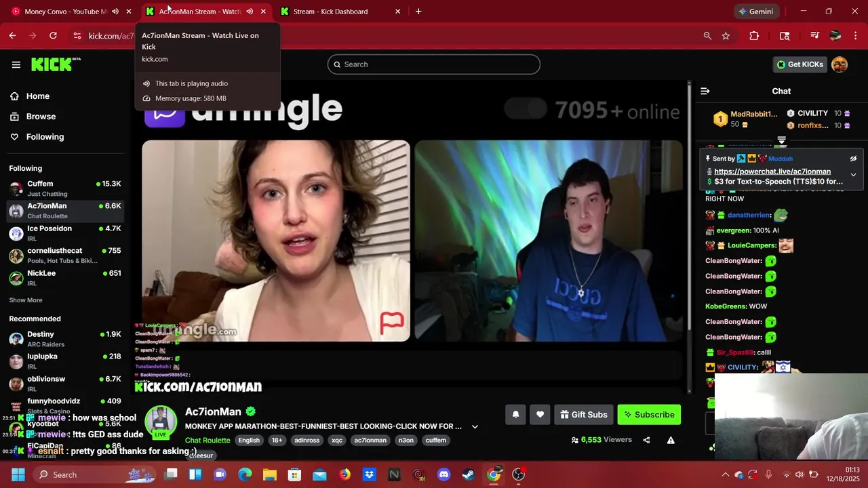868x488 pixels.
Task: Toggle the notification bell for Ac7ionMan
Action: 515,415
